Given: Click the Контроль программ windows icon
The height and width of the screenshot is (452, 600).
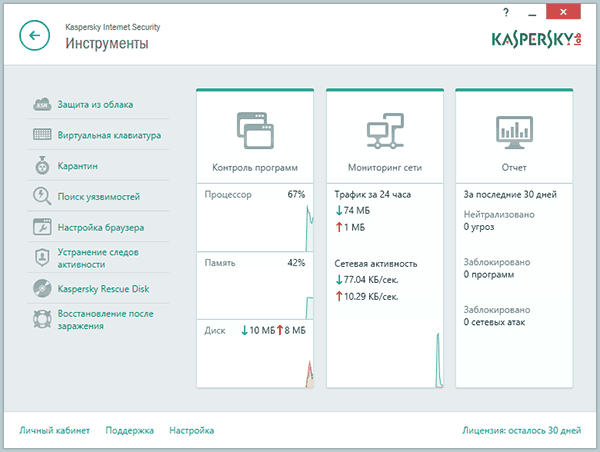Looking at the screenshot, I should [x=255, y=131].
